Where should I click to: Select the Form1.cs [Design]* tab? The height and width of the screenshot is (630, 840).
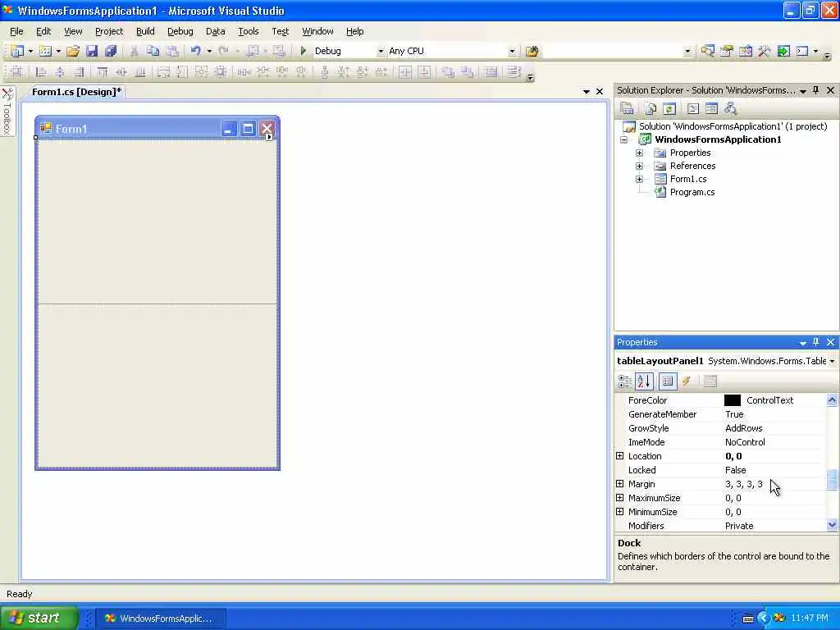[76, 92]
